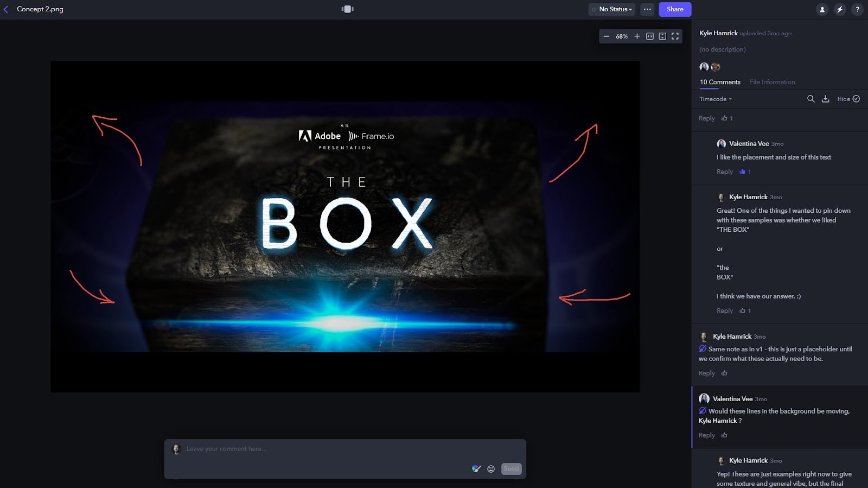This screenshot has height=488, width=868.
Task: Click the Concept 2 image preview
Action: 345,226
